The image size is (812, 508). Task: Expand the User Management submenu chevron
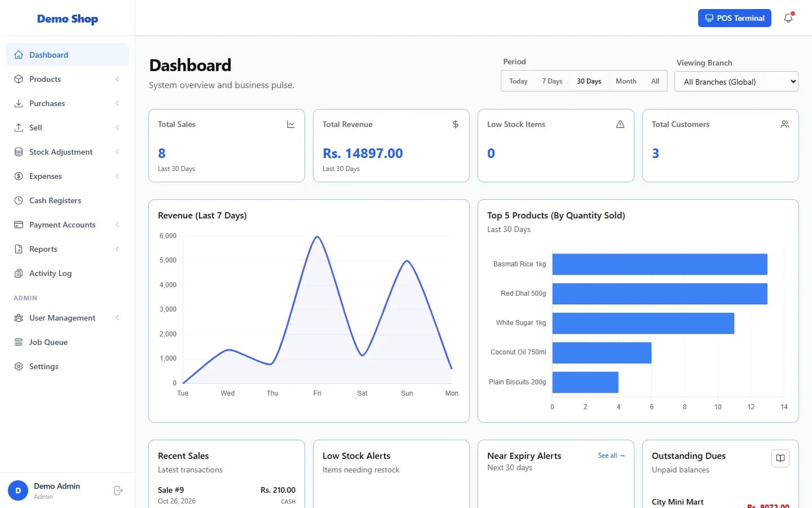pyautogui.click(x=117, y=318)
